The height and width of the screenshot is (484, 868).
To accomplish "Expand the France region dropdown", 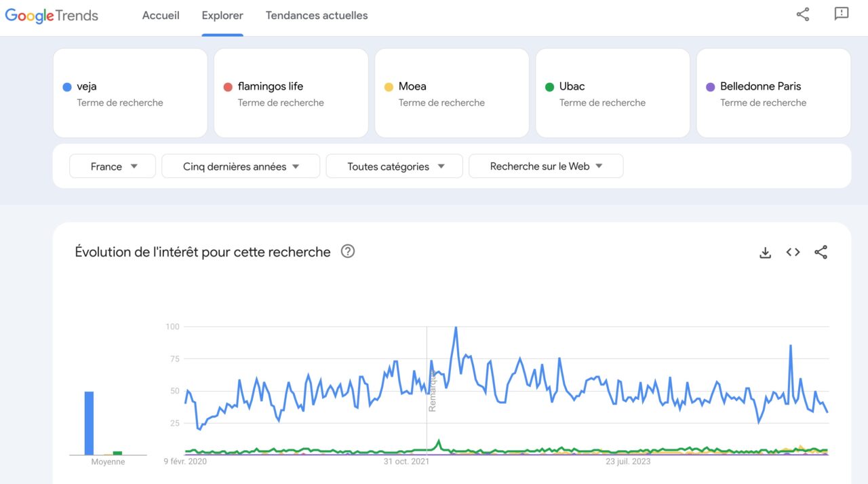I will 113,166.
